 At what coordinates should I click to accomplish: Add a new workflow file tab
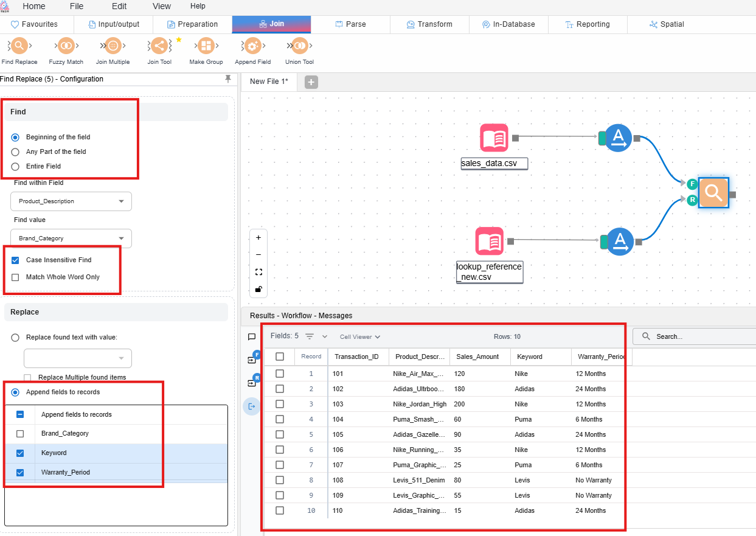click(x=311, y=82)
